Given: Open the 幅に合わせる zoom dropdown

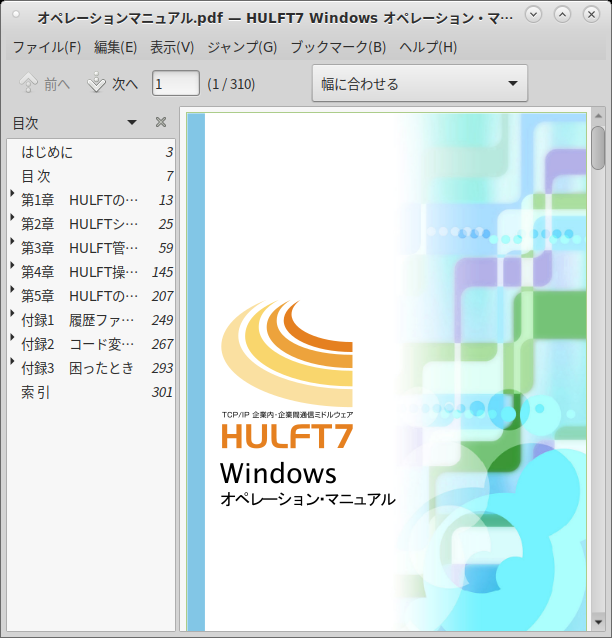Looking at the screenshot, I should click(x=420, y=83).
